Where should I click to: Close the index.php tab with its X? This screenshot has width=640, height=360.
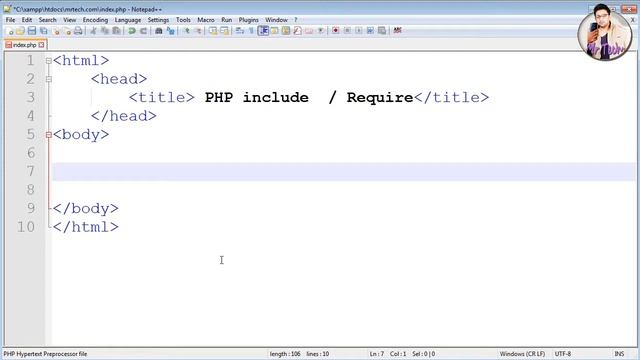(41, 45)
